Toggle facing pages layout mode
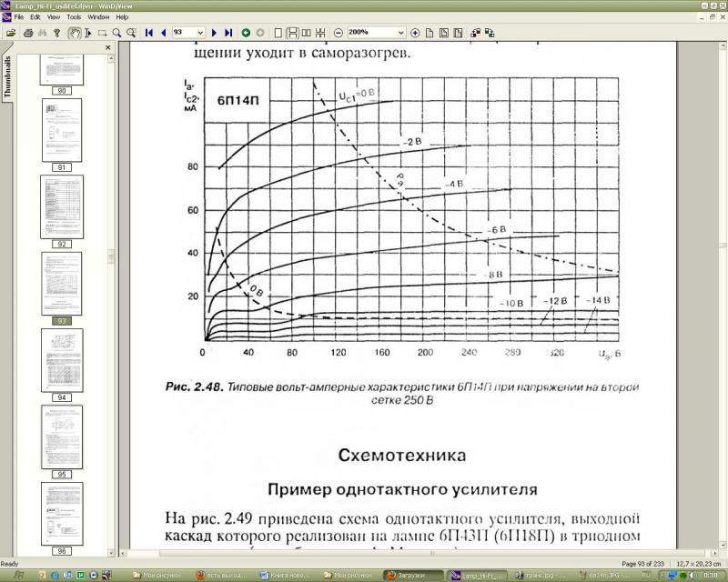The width and height of the screenshot is (728, 582). click(x=308, y=33)
